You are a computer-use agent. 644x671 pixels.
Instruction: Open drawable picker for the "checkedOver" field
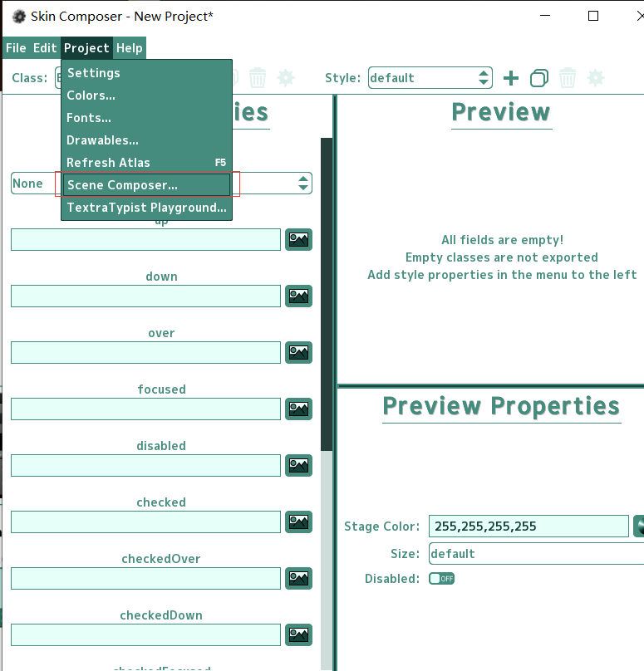click(x=298, y=579)
